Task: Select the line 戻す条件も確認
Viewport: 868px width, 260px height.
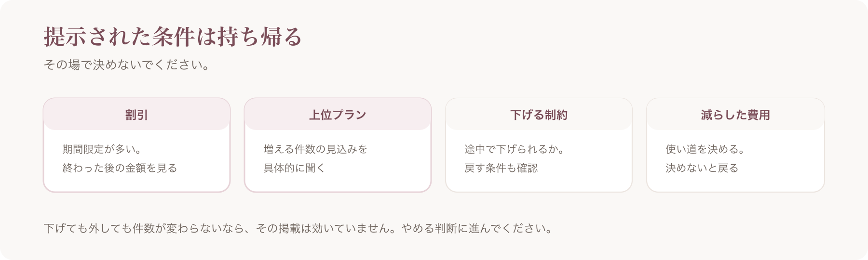Action: tap(501, 168)
